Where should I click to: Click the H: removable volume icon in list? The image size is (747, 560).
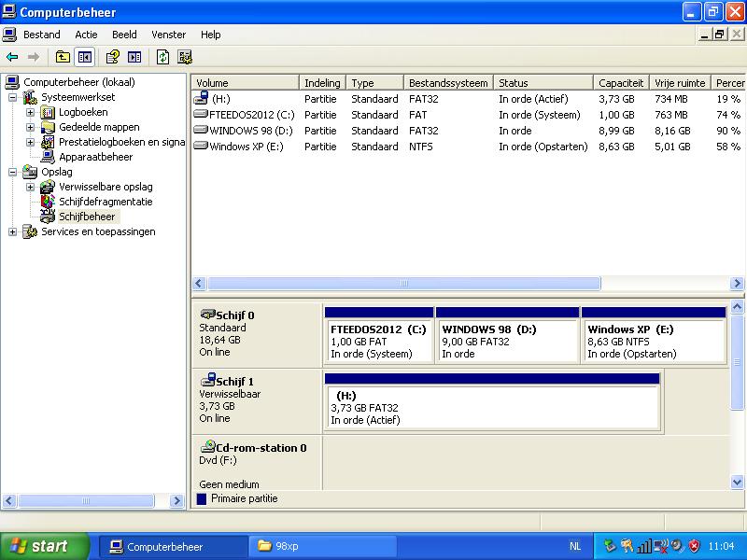point(201,98)
